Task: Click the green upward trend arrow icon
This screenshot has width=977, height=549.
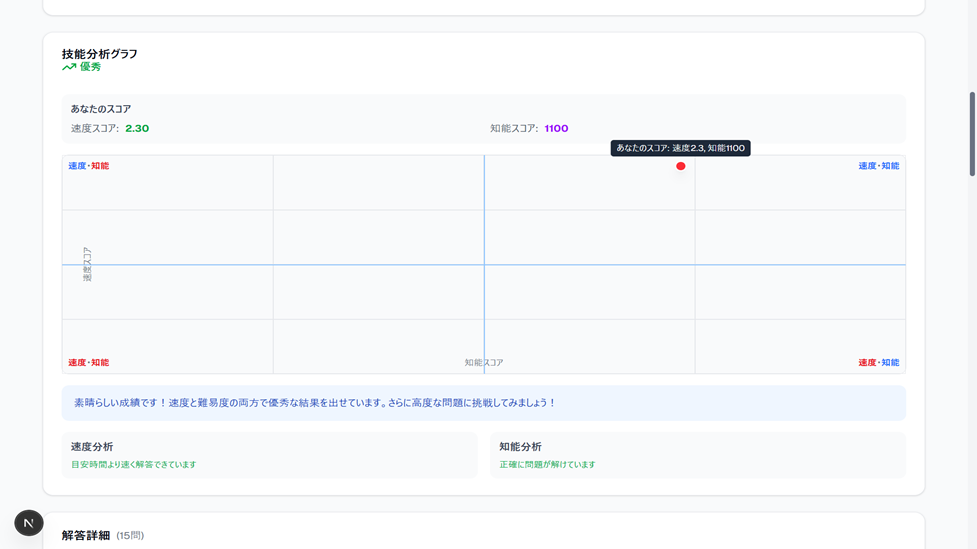Action: coord(69,67)
